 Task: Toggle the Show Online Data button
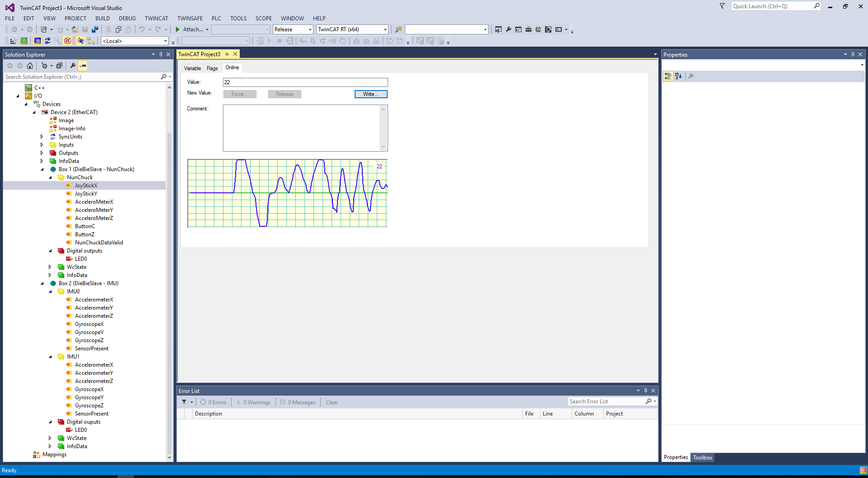tap(81, 41)
